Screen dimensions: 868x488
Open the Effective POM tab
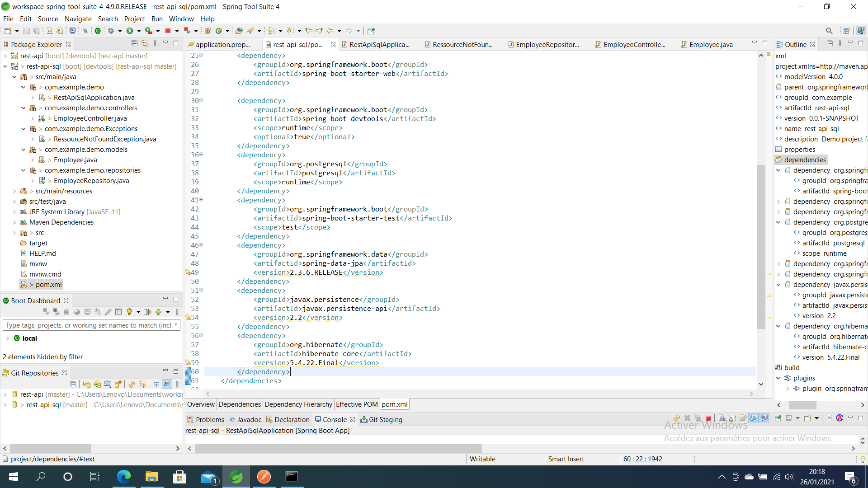[x=357, y=404]
